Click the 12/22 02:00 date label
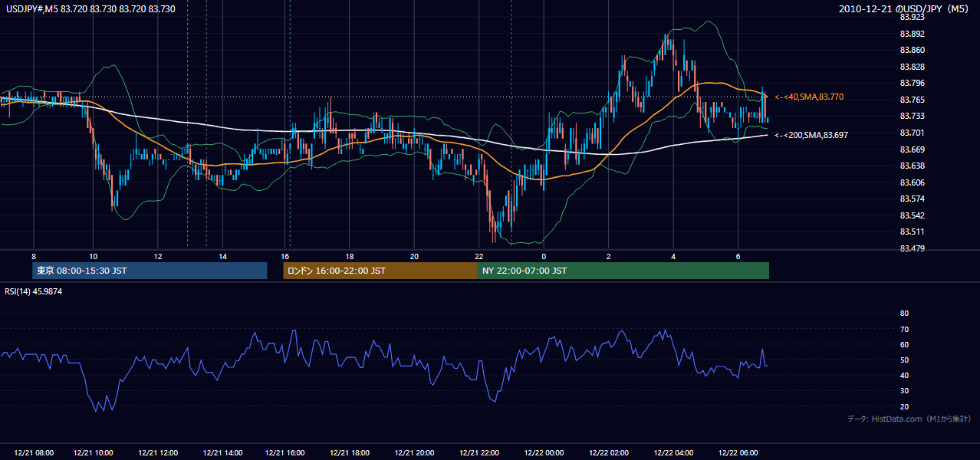980x460 pixels. pos(609,453)
